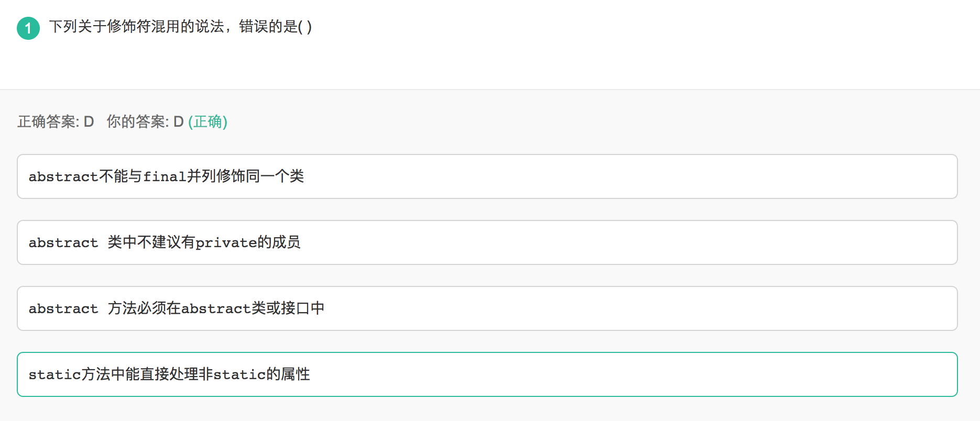Click the 你的答案: D label

pos(145,122)
